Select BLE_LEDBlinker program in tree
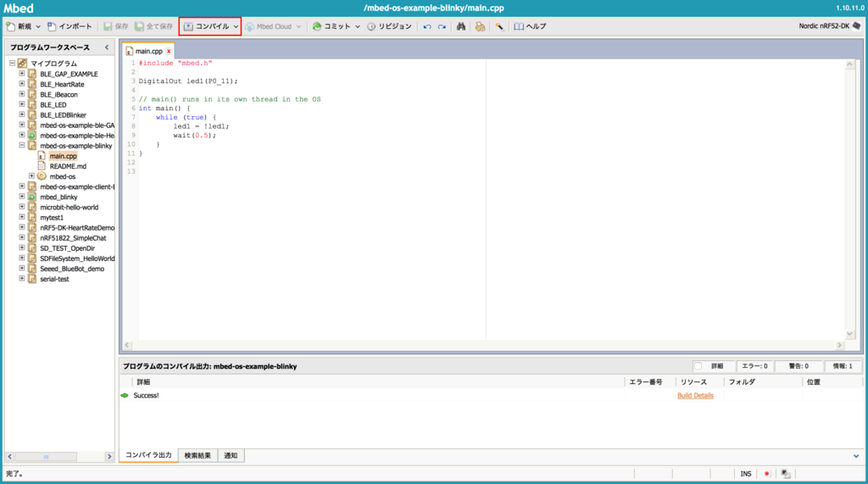This screenshot has height=484, width=868. point(63,114)
